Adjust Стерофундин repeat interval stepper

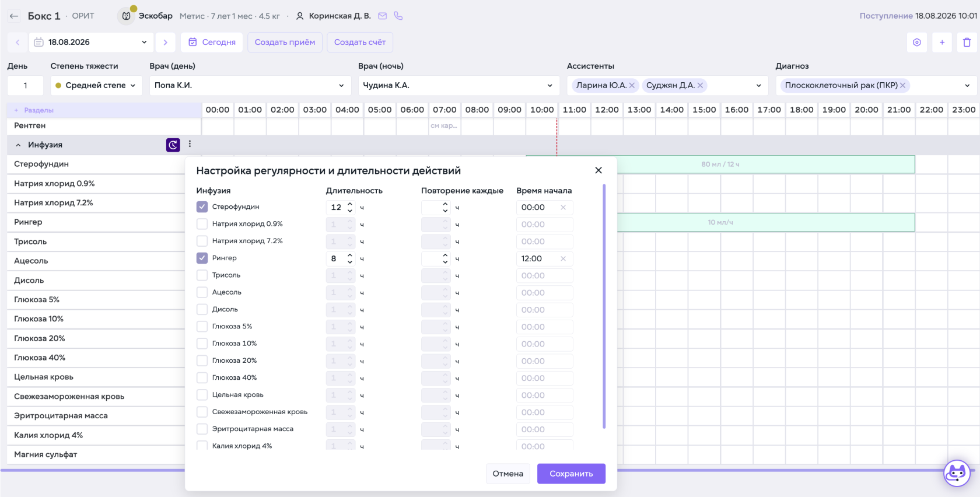(445, 207)
